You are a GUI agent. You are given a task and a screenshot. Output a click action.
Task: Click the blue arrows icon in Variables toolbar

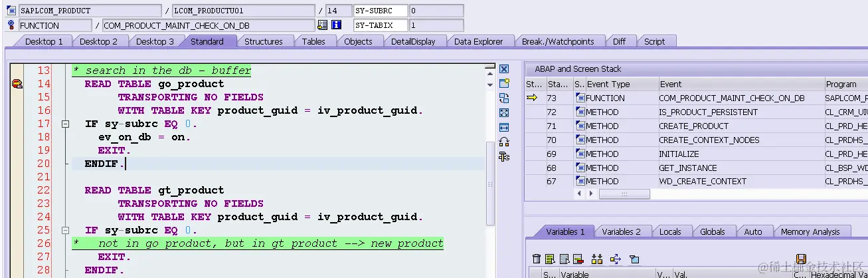615,259
